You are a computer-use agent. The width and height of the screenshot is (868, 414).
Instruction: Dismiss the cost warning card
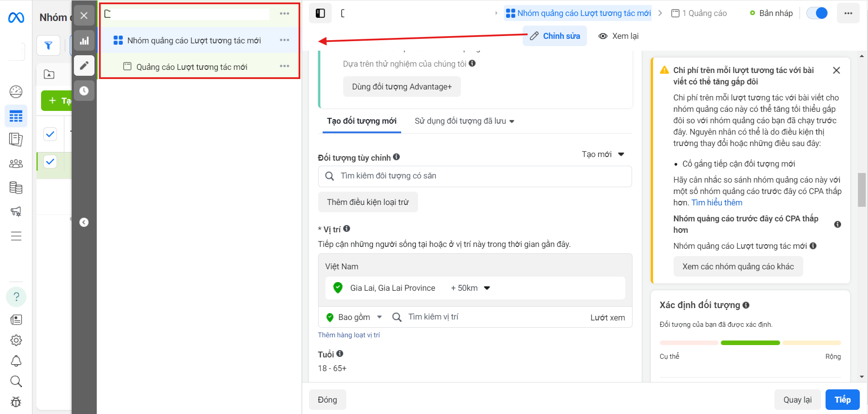(x=836, y=70)
